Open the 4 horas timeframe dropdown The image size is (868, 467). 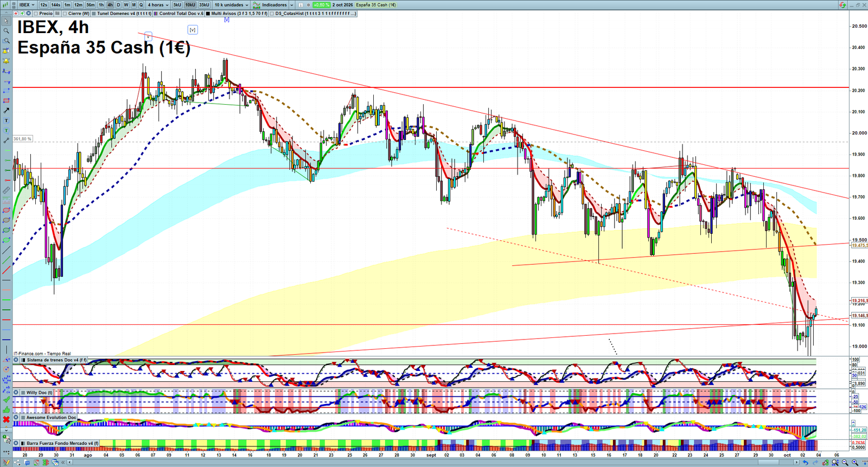[158, 5]
